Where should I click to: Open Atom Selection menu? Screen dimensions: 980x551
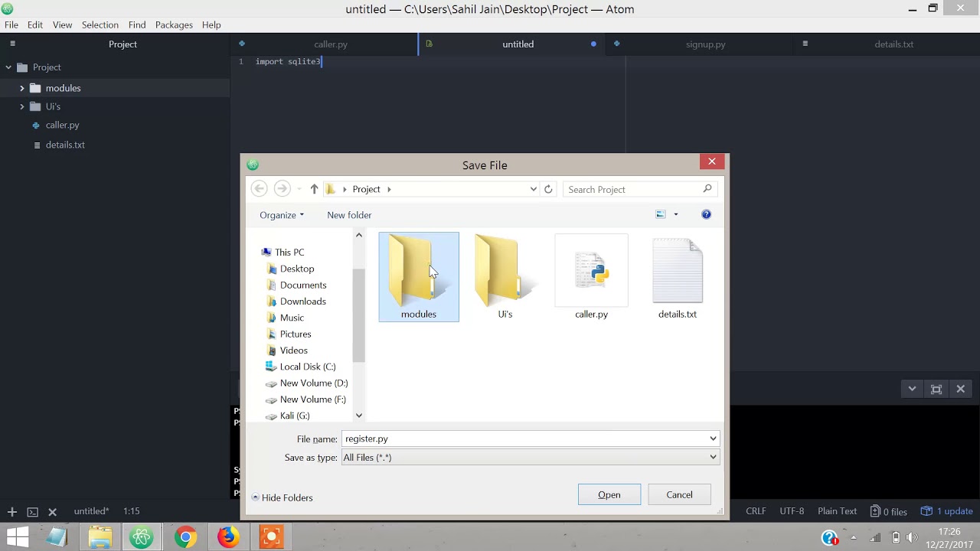[x=100, y=24]
